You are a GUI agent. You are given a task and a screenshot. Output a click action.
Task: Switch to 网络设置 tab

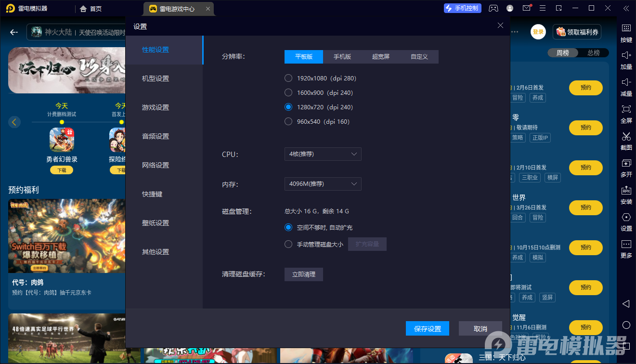[x=164, y=166]
